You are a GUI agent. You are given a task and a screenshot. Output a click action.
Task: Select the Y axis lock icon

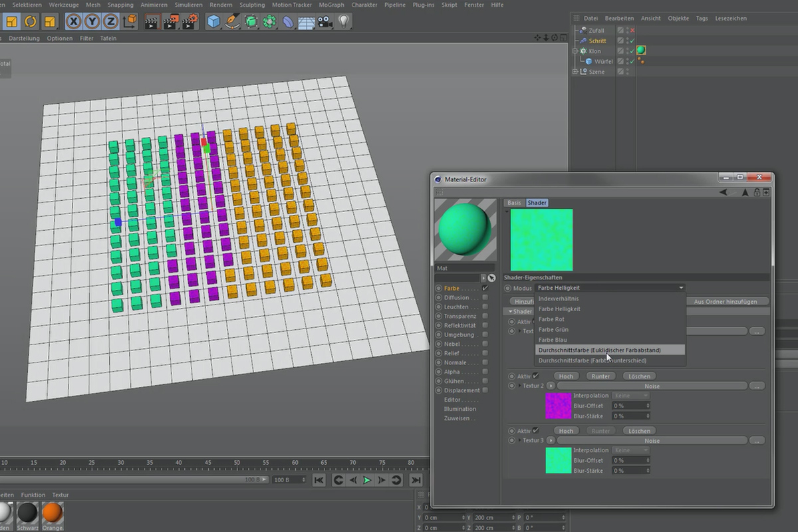coord(90,21)
